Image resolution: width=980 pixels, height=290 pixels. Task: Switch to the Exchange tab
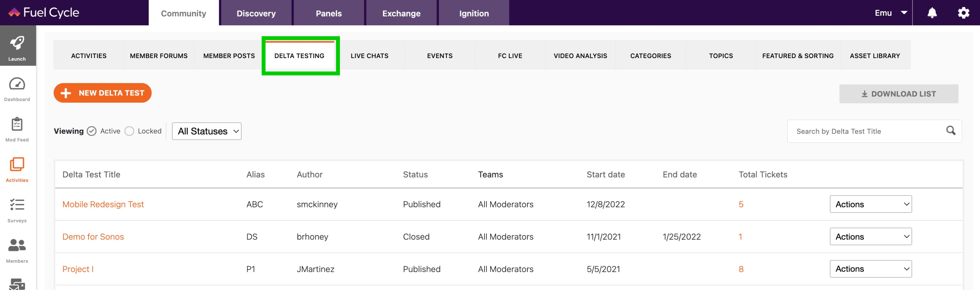pos(401,13)
